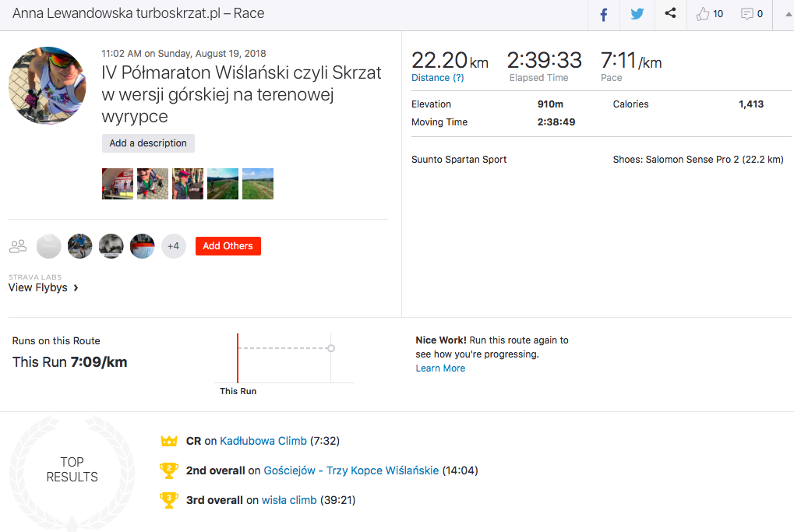Select the route chart end point marker
The image size is (794, 532).
[331, 348]
